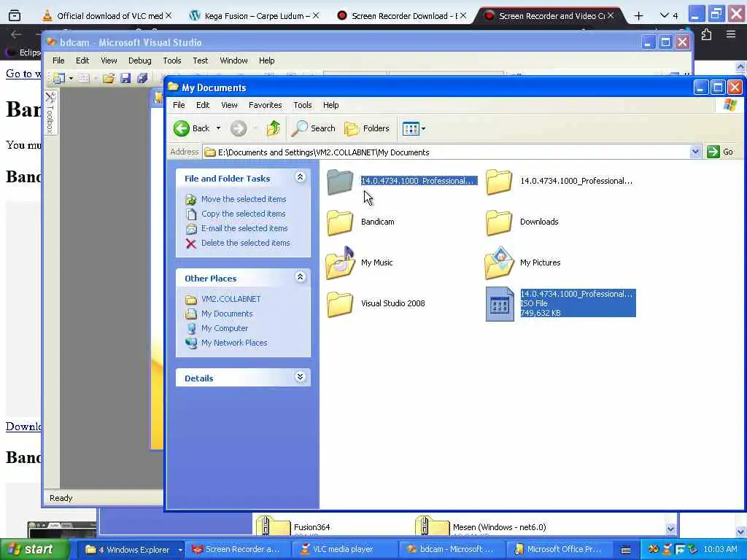The width and height of the screenshot is (747, 560).
Task: Open the Help menu in My Documents
Action: [330, 105]
